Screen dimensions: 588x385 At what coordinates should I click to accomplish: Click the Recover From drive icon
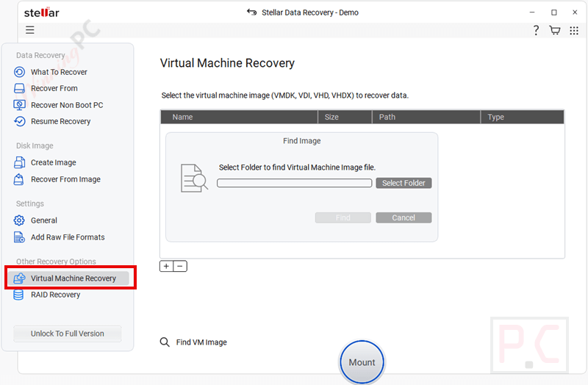pos(20,88)
